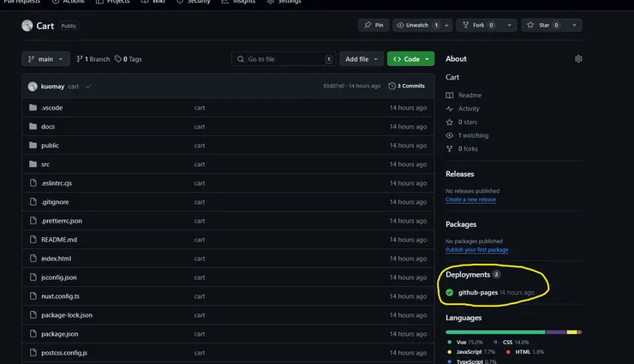This screenshot has width=634, height=364.
Task: Click the stars icon in About
Action: 449,122
